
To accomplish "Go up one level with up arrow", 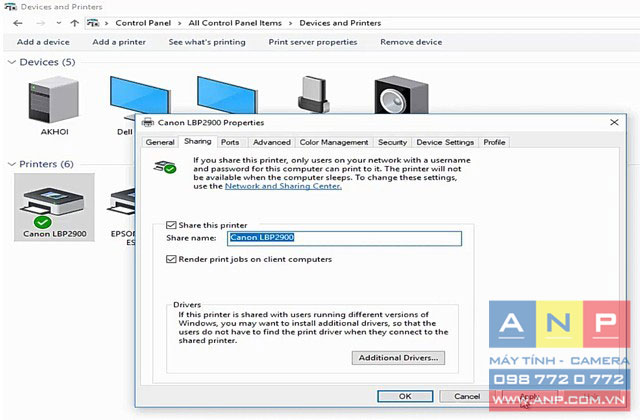I will pos(74,23).
